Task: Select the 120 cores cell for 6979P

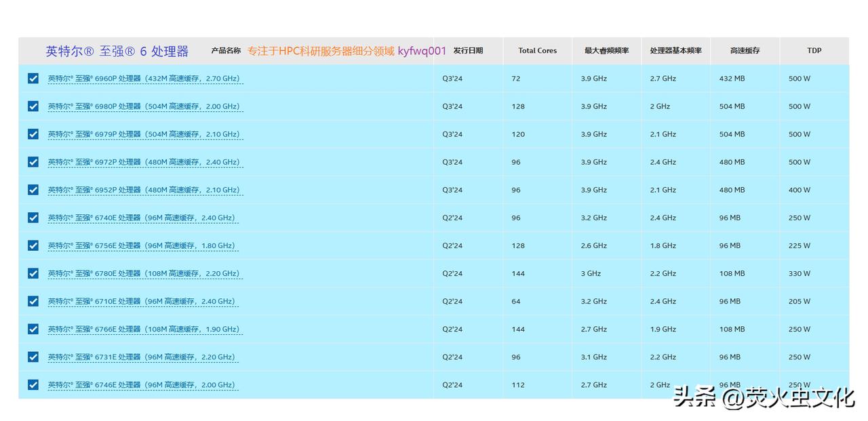Action: pos(518,134)
